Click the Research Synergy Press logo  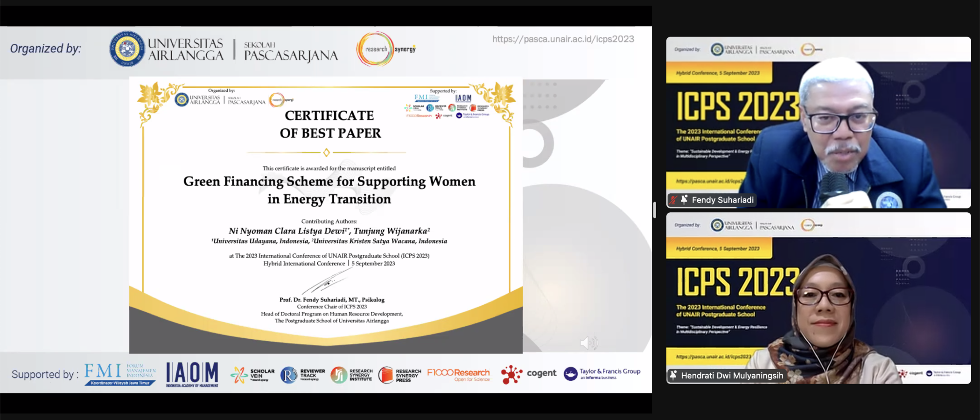pos(399,375)
